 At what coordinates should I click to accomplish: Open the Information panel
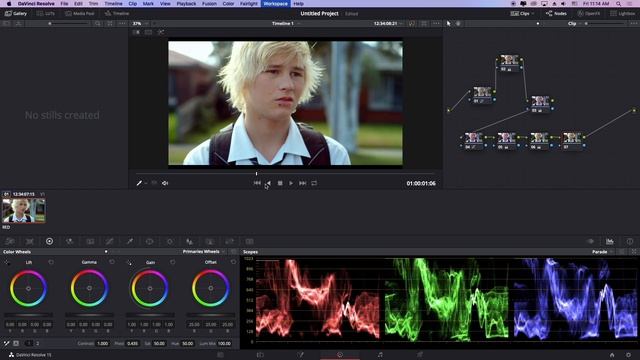point(630,242)
